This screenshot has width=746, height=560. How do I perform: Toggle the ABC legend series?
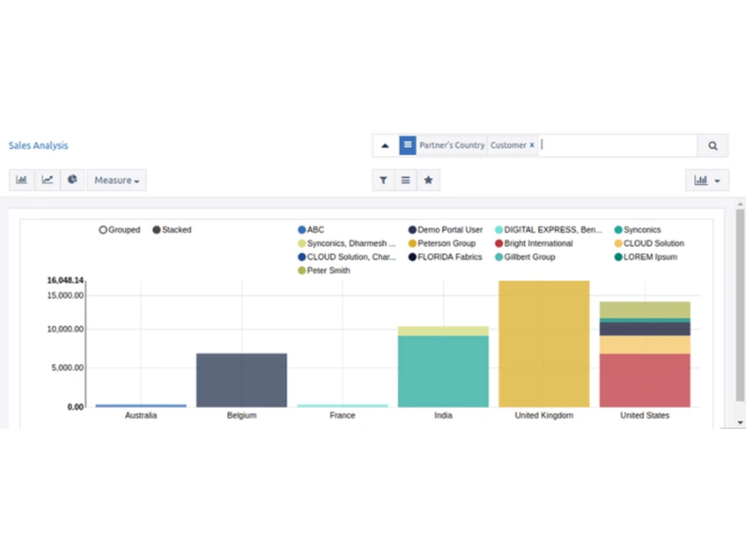click(311, 230)
